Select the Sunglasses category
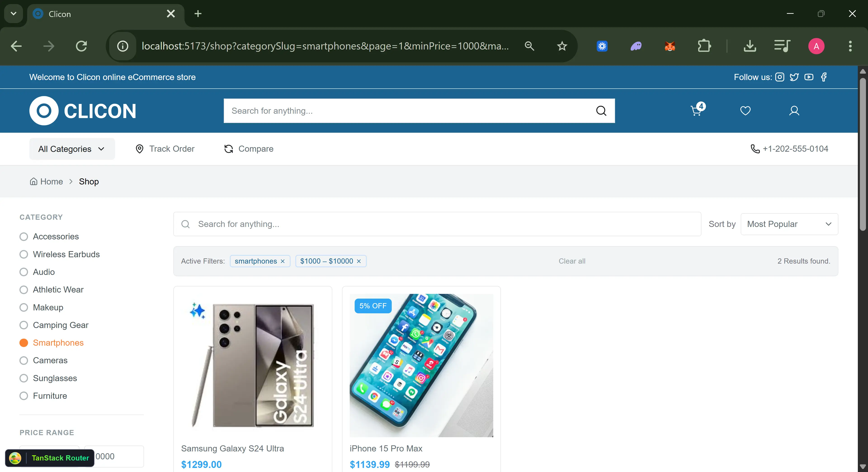The image size is (868, 472). 48,378
